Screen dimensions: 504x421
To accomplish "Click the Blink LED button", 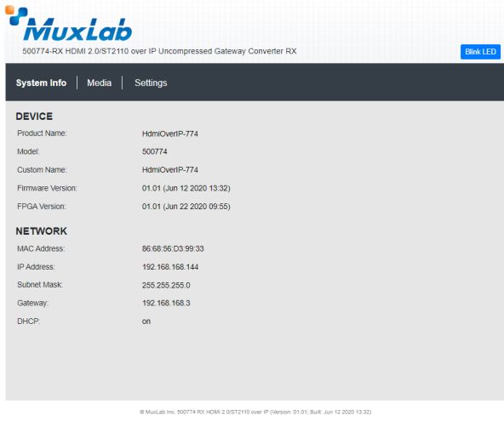I will (480, 52).
